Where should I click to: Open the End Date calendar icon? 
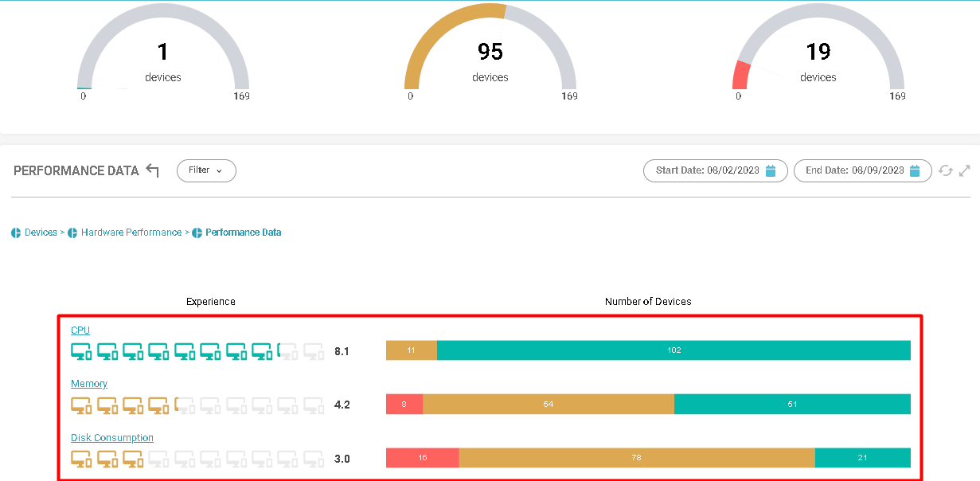[915, 170]
